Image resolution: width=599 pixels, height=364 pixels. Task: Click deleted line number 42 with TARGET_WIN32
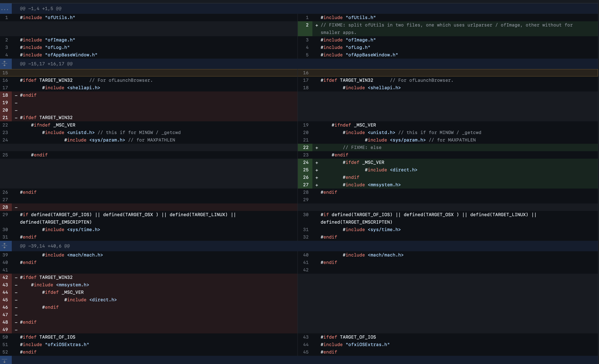[5, 277]
